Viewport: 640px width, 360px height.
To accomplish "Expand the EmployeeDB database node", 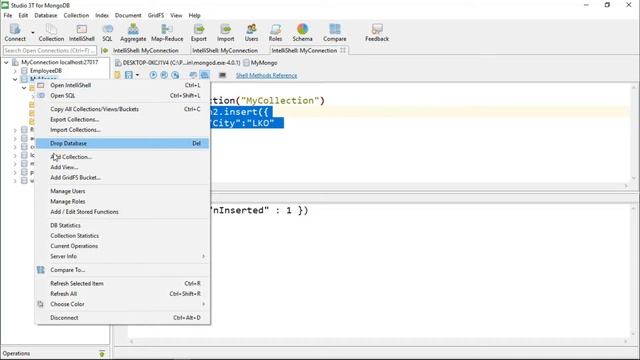I will click(15, 71).
